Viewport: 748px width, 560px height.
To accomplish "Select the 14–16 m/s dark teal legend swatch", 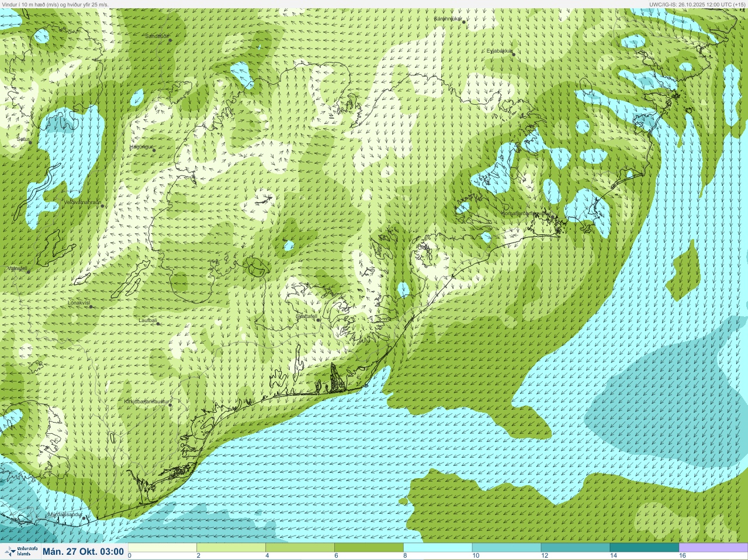I will [x=645, y=548].
